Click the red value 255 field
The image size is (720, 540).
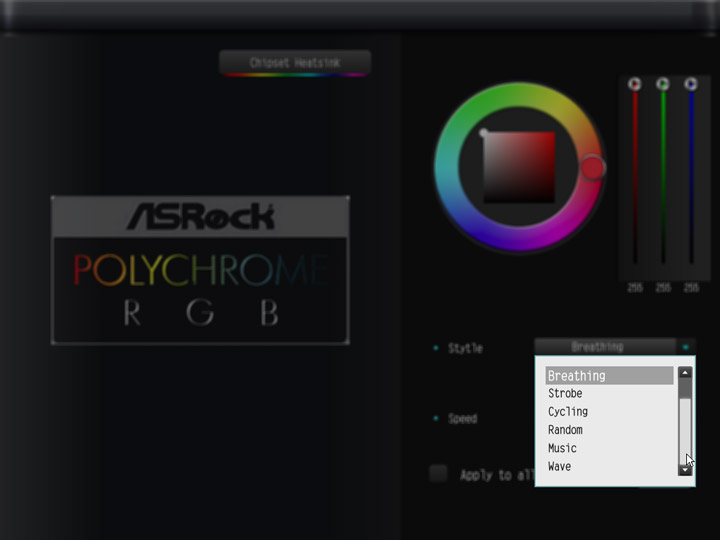(x=635, y=287)
